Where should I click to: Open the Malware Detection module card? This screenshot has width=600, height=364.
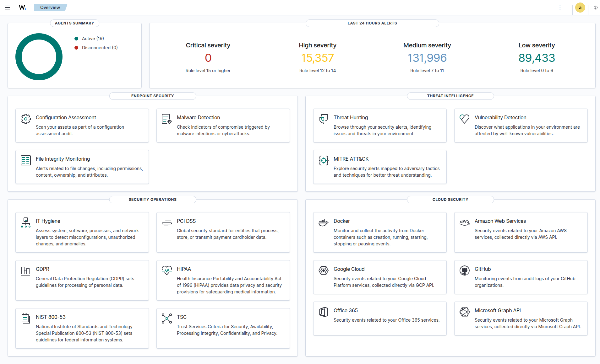pyautogui.click(x=223, y=125)
